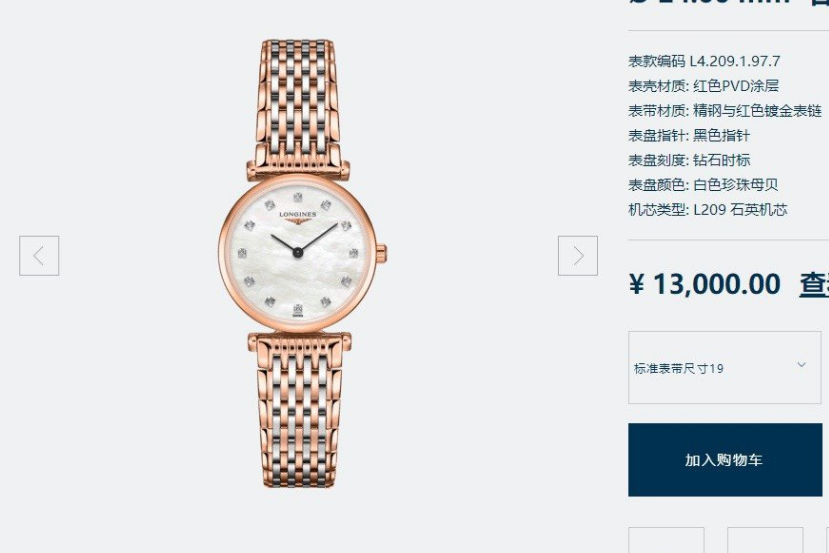Click the 表盘刻度 钻石时标 spec line
Viewport: 829px width, 553px height.
(689, 160)
